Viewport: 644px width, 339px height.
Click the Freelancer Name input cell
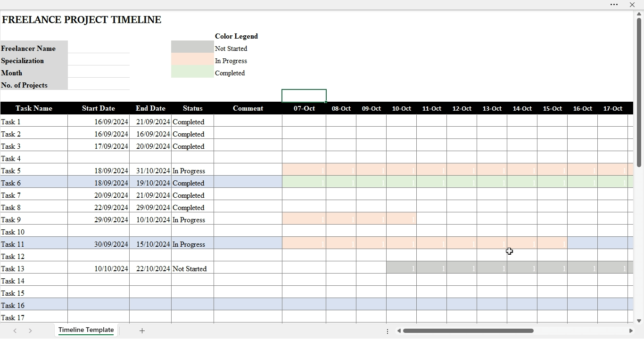coord(99,47)
